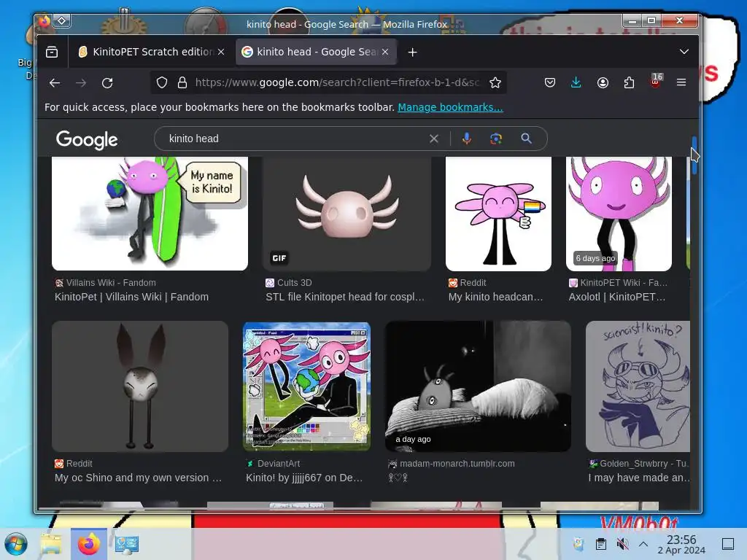This screenshot has height=560, width=747.
Task: Open the dark Shino oc thumbnail
Action: pyautogui.click(x=140, y=386)
